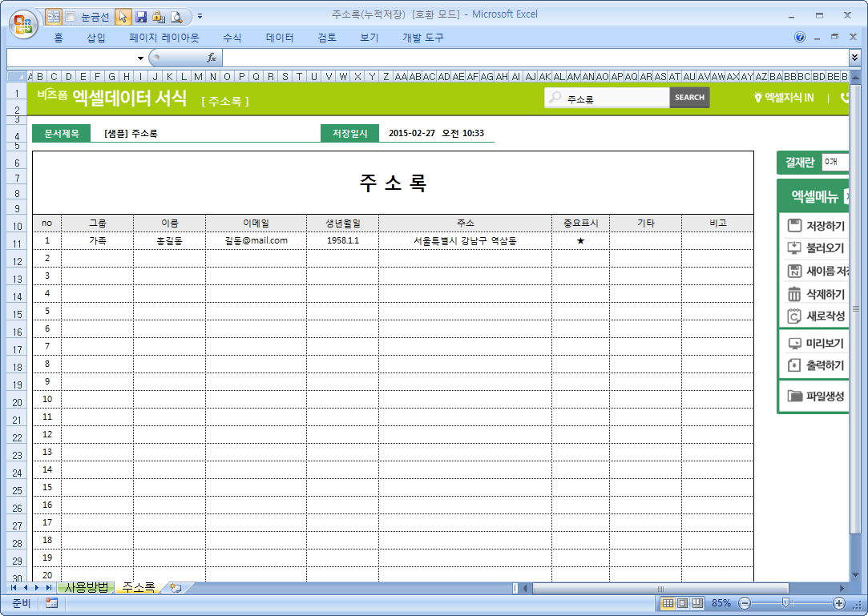Viewport: 868px width, 616px height.
Task: Open the round Office button menu
Action: (23, 24)
